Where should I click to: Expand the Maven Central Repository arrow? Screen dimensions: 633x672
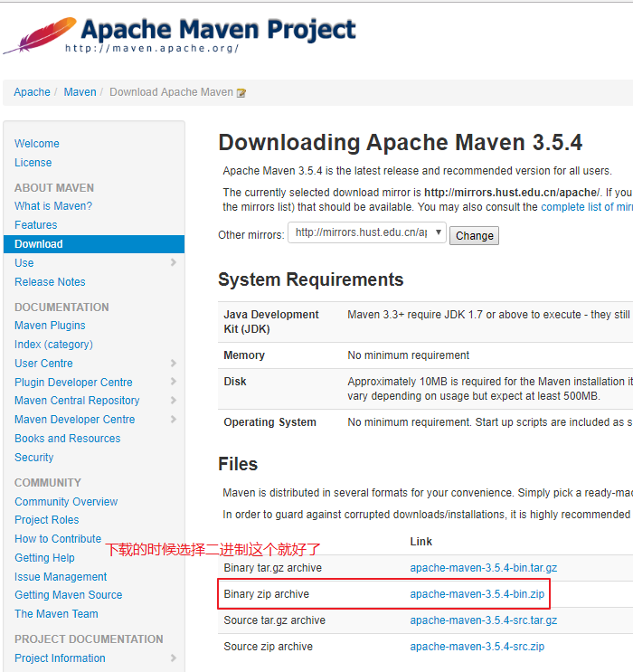point(173,401)
